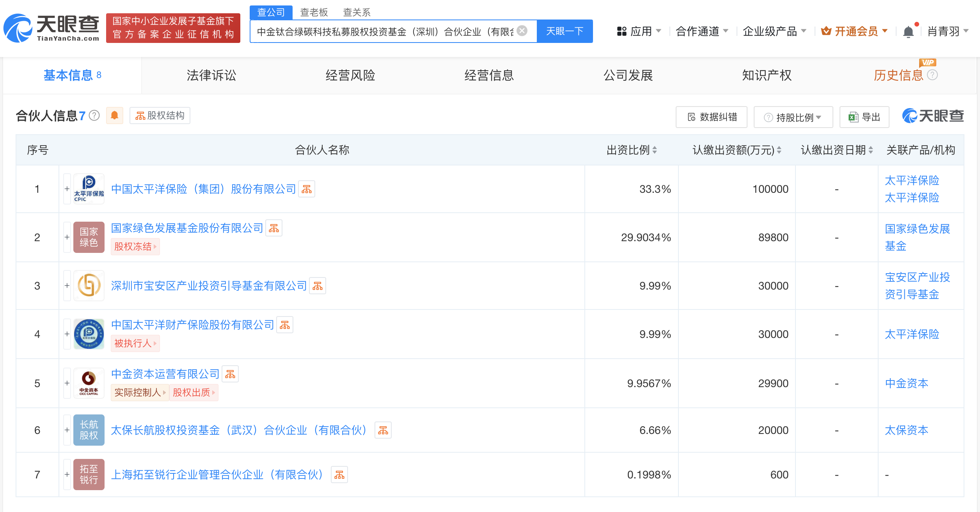
Task: Toggle ascending sort on 出资比例 column
Action: (x=654, y=150)
